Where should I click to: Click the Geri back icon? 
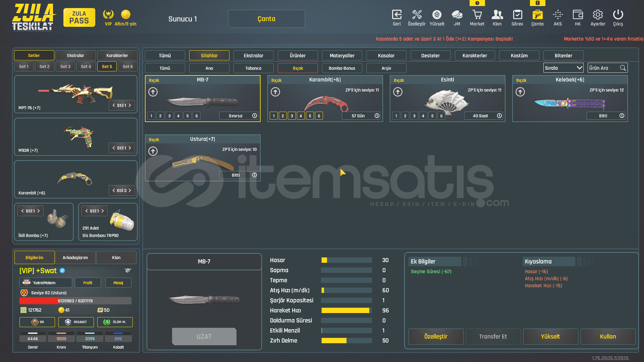click(x=396, y=14)
